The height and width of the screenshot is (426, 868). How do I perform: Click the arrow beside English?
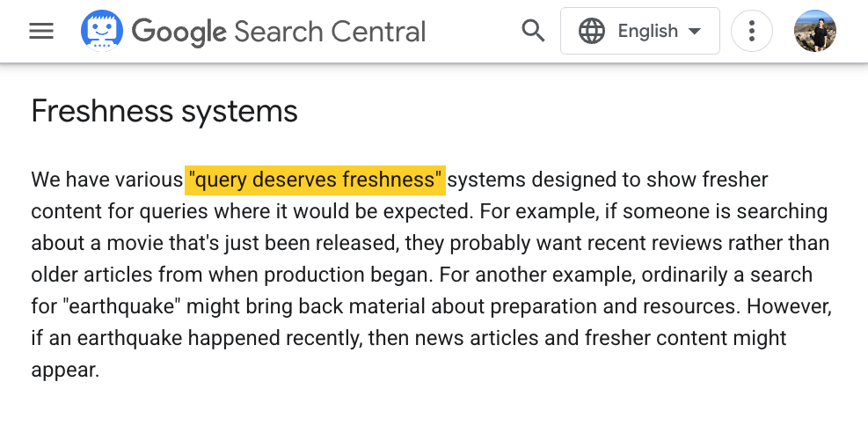[695, 32]
